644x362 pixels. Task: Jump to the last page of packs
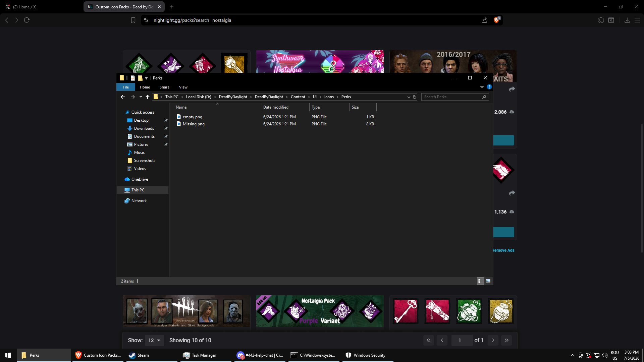[506, 340]
